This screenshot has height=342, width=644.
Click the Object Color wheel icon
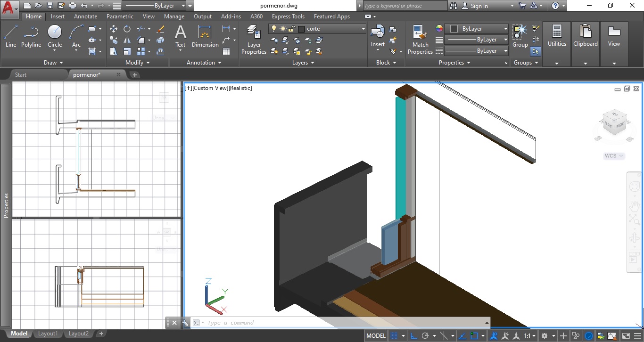pos(439,29)
